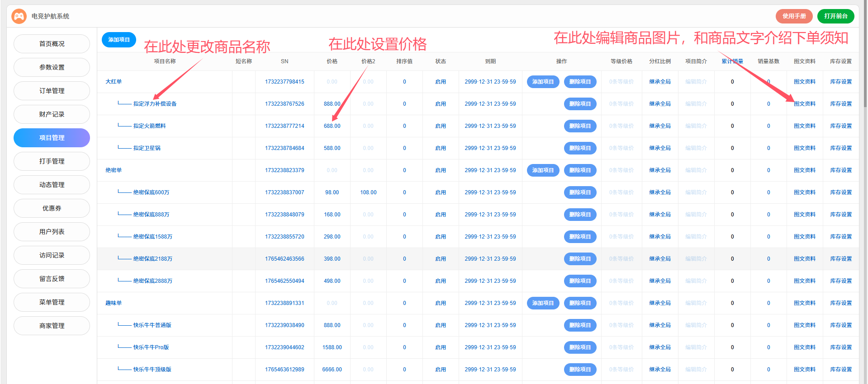The height and width of the screenshot is (384, 868).
Task: Open the 优惠券 sidebar menu
Action: (52, 208)
